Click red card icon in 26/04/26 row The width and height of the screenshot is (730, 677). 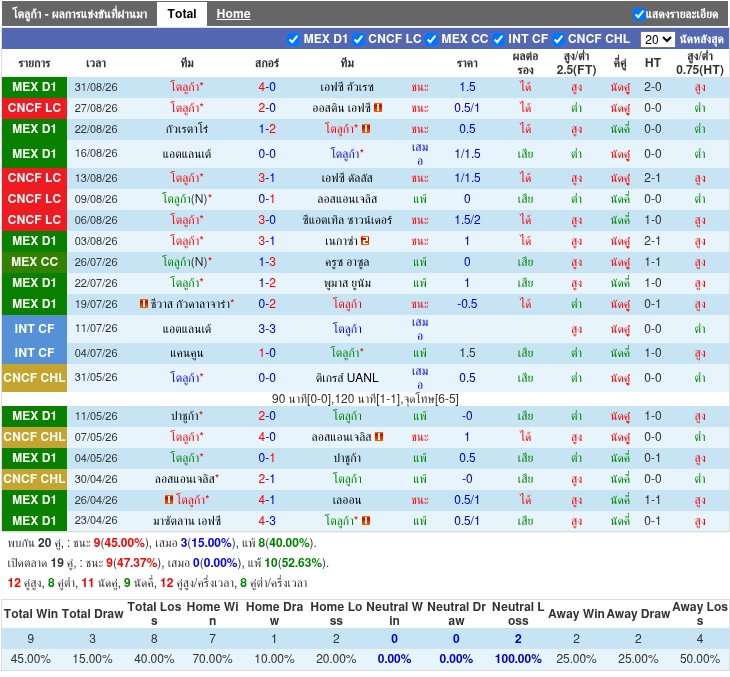click(x=169, y=500)
